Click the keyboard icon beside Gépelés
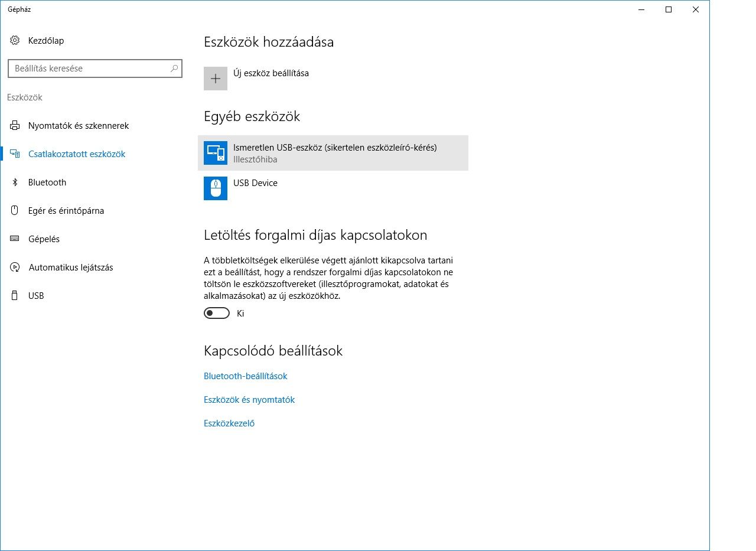Image resolution: width=756 pixels, height=551 pixels. 15,239
